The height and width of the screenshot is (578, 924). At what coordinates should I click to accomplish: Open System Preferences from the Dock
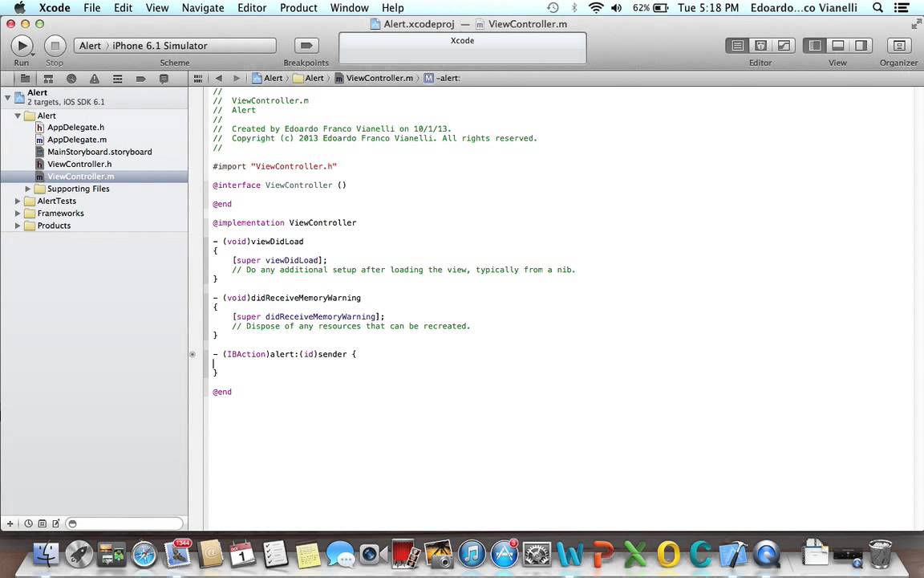[537, 555]
